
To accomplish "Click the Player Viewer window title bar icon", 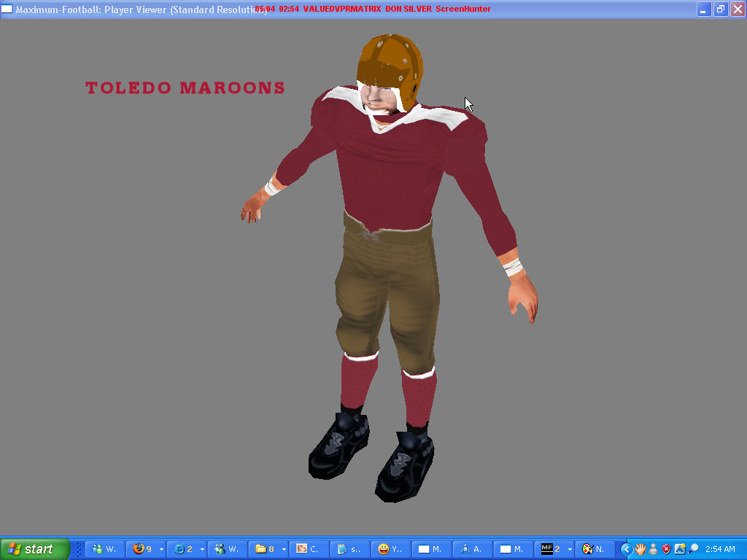I will [x=7, y=9].
